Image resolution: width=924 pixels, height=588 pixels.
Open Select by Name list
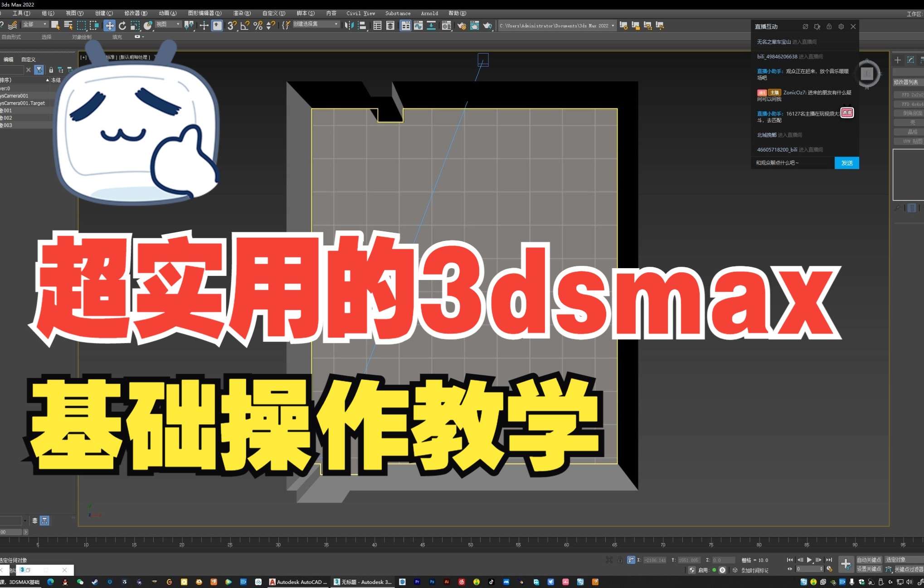click(68, 25)
